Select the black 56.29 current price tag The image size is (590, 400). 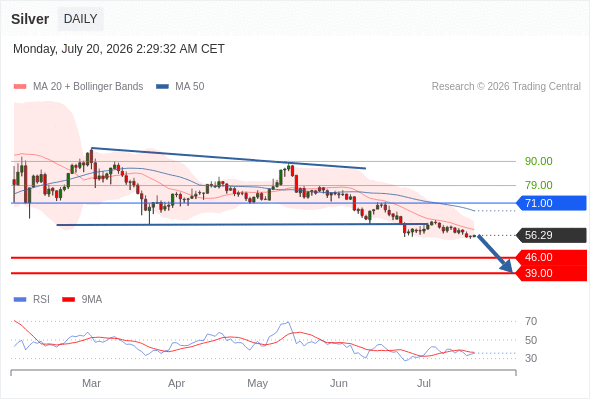[x=551, y=236]
